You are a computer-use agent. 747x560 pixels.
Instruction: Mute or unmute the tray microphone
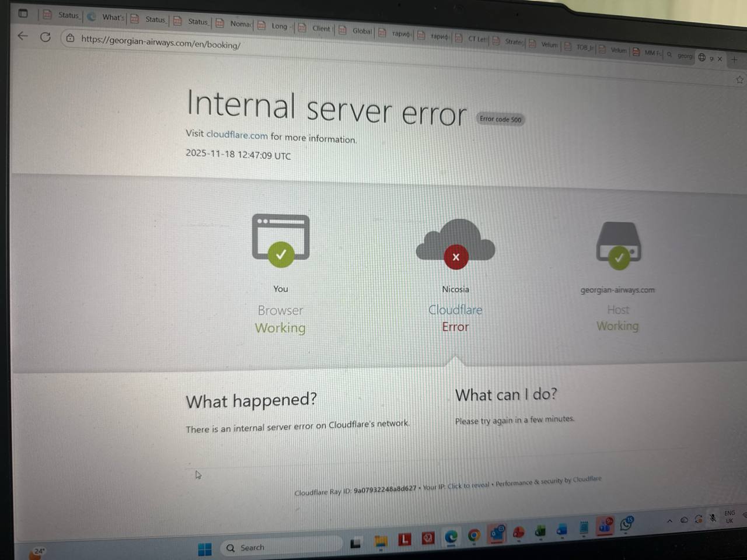pyautogui.click(x=713, y=518)
